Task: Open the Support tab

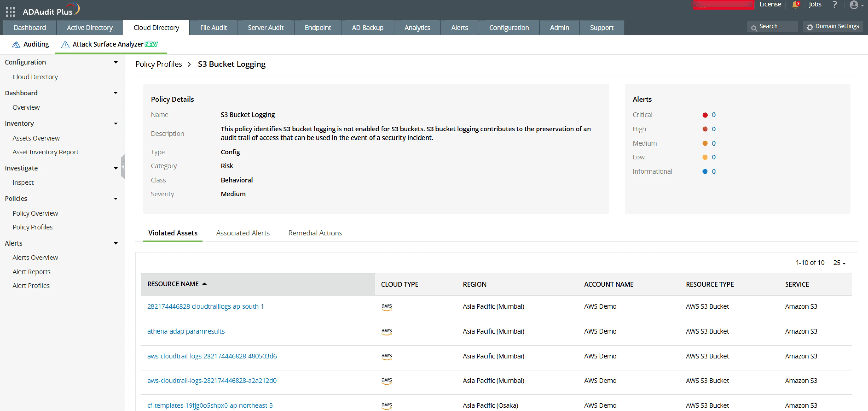Action: pyautogui.click(x=602, y=28)
